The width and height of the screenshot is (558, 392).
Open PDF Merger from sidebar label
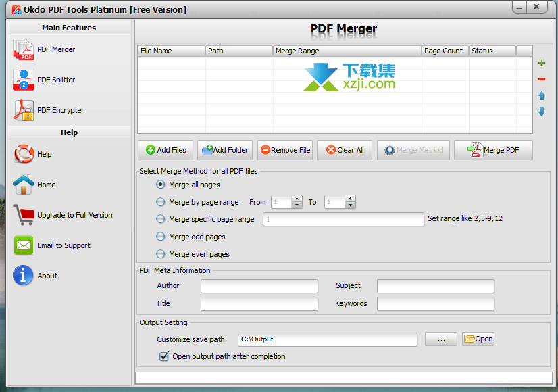coord(56,49)
